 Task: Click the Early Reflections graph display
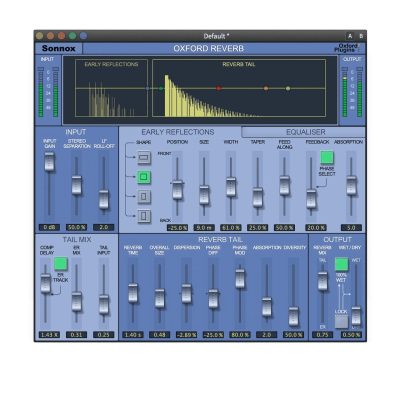pos(111,88)
